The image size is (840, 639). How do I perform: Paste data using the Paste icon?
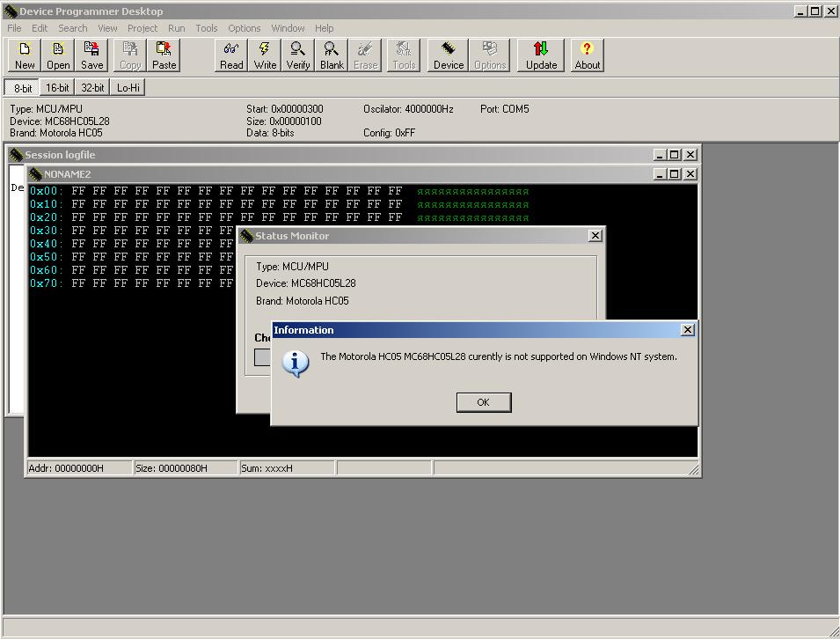coord(164,55)
